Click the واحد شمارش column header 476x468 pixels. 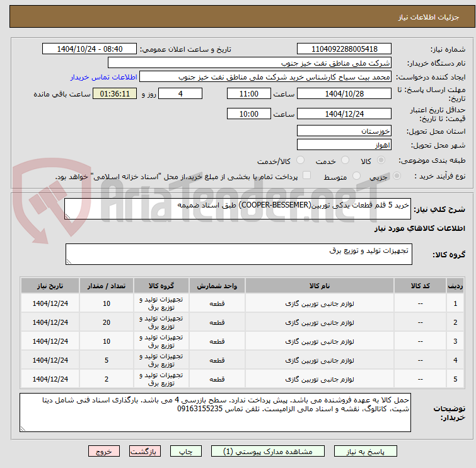(217, 286)
